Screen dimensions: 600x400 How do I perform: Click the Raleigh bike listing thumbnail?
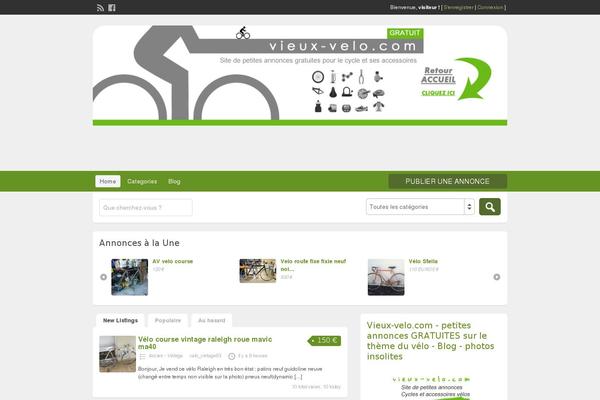[117, 354]
